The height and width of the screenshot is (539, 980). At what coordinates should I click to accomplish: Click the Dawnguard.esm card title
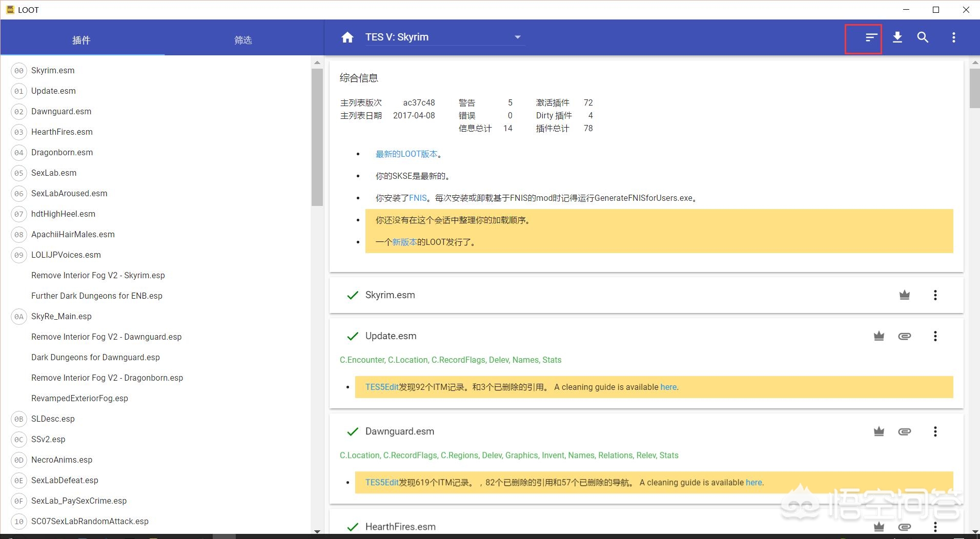tap(400, 431)
